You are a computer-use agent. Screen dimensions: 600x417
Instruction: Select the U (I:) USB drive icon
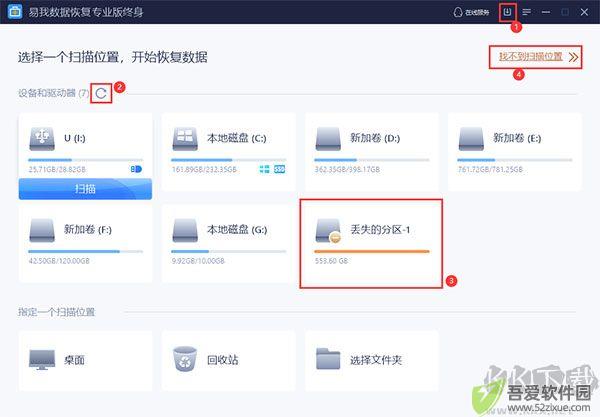[x=42, y=138]
